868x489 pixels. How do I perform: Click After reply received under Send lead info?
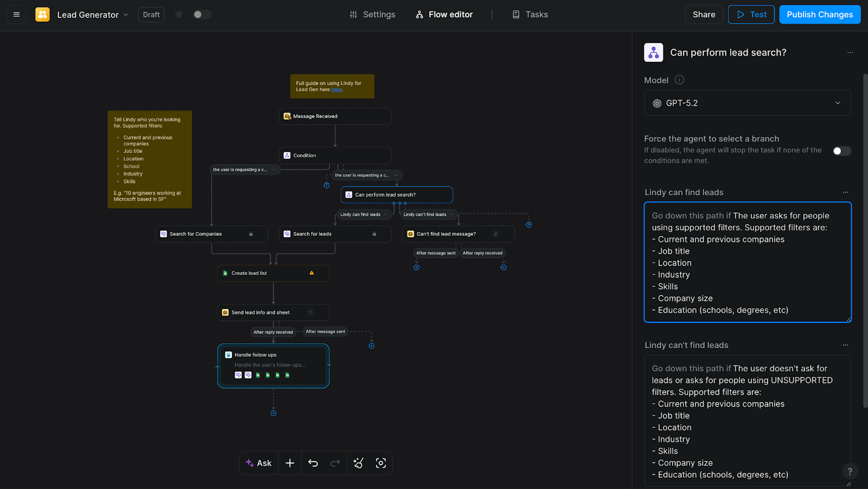coord(273,332)
